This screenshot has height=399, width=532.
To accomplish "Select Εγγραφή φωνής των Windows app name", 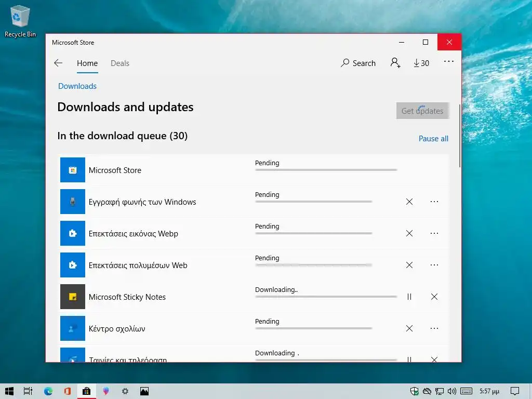I will 142,202.
